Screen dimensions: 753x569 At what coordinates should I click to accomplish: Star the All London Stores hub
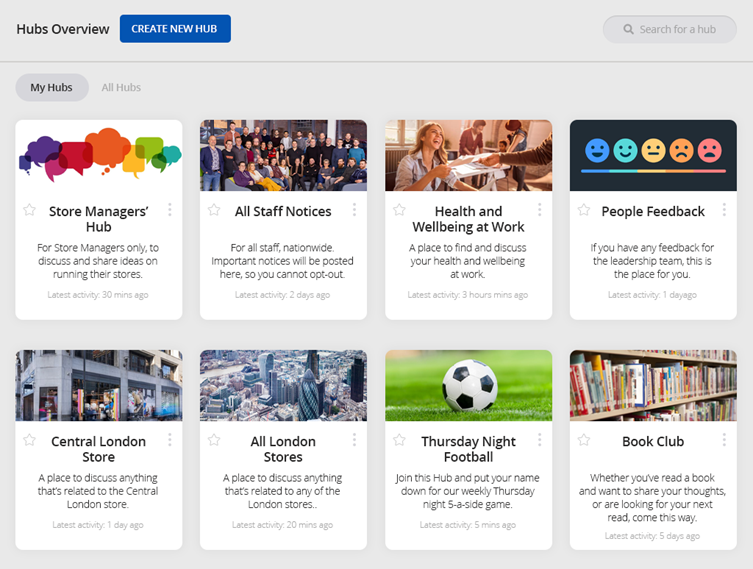[x=214, y=440]
